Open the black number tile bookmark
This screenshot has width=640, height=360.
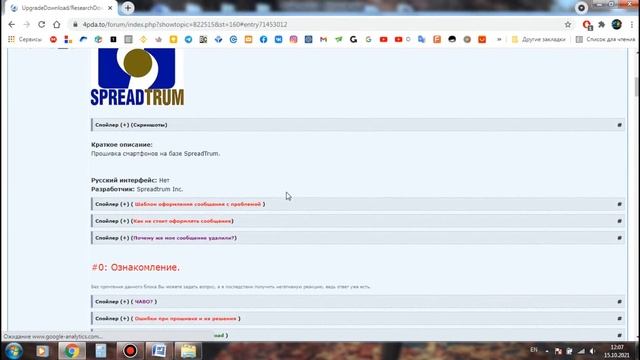[113, 39]
